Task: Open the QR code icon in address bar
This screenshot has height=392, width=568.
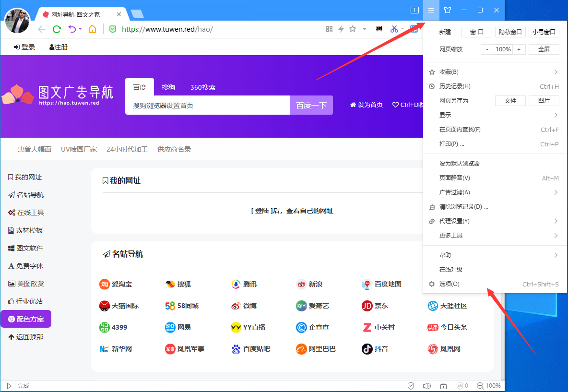Action: (x=329, y=29)
